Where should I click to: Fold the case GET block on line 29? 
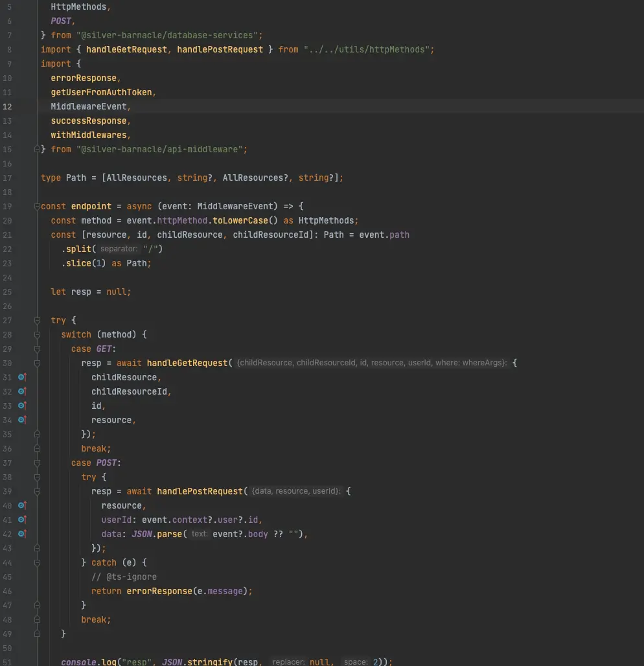(37, 349)
